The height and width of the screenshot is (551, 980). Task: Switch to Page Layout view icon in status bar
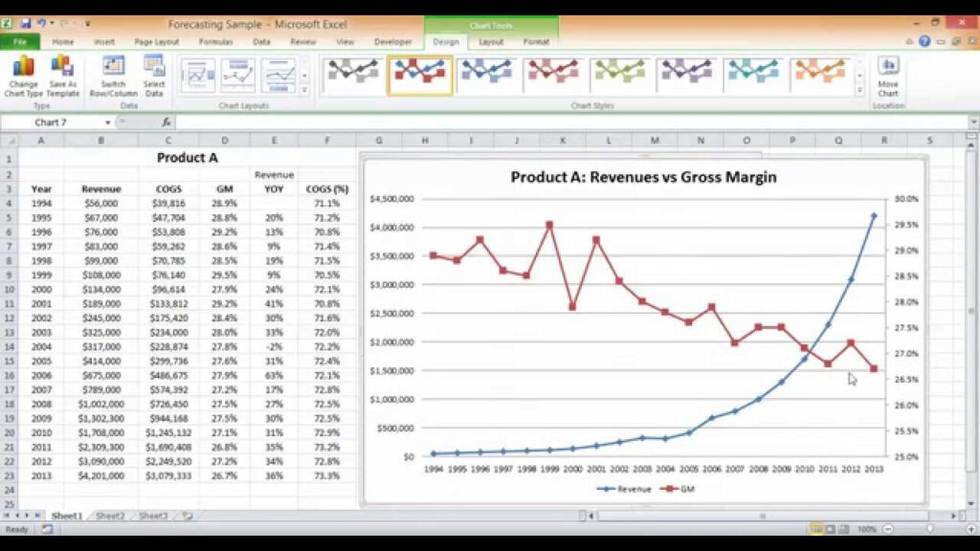click(830, 529)
